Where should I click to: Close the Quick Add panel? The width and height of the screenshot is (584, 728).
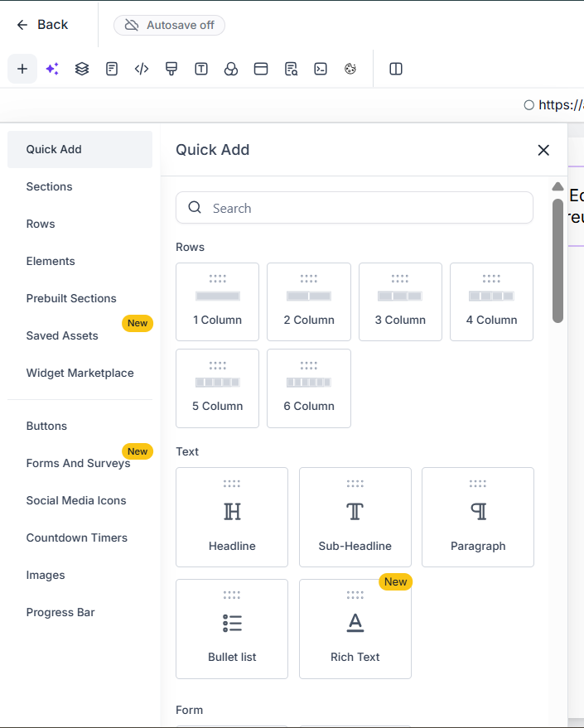(x=543, y=150)
